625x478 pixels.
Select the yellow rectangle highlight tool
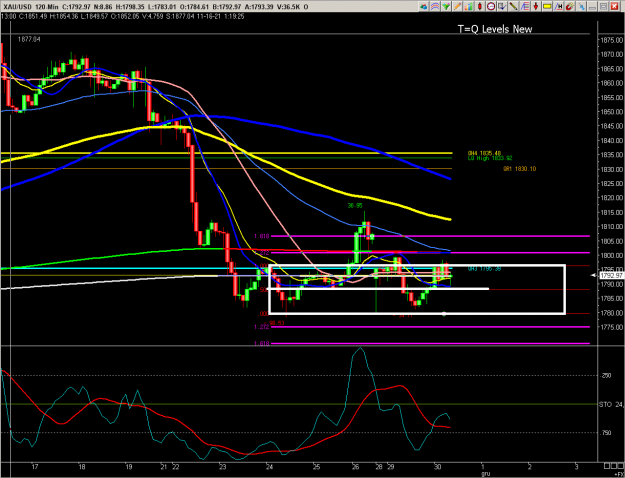click(547, 6)
